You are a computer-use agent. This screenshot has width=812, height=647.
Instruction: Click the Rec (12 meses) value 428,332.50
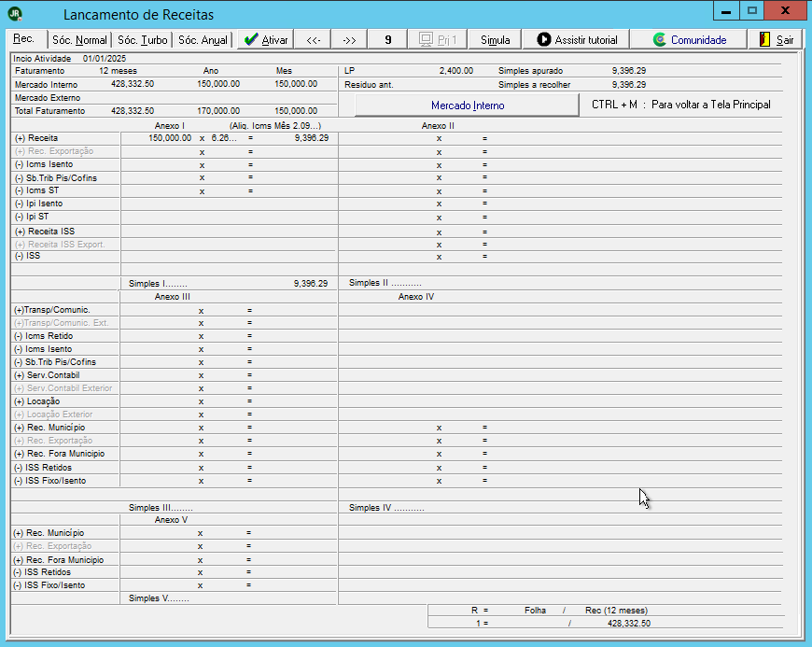click(x=629, y=623)
